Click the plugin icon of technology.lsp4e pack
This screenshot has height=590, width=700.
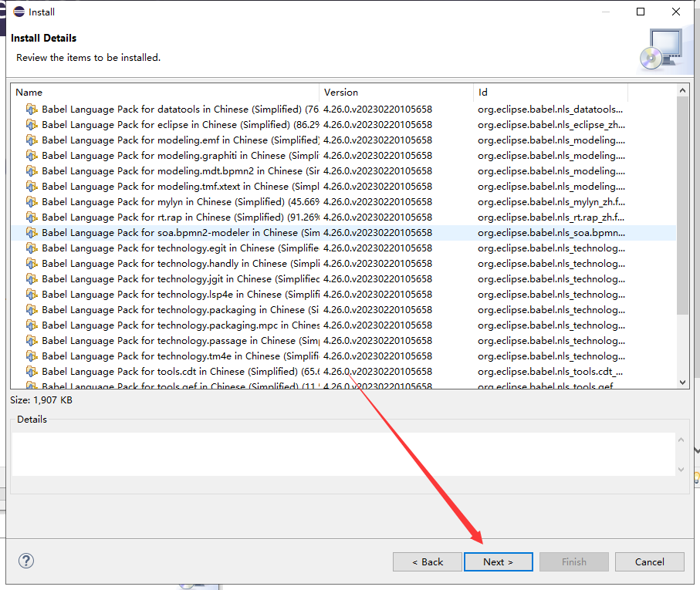(x=32, y=295)
